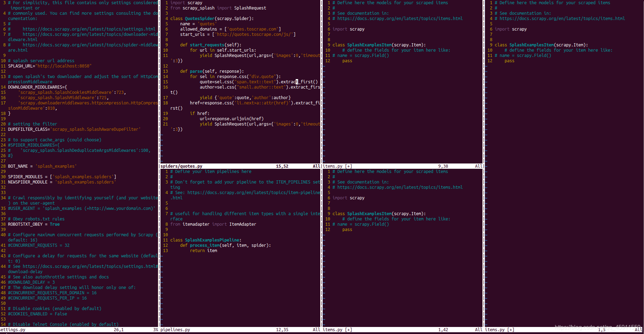Click '# splash server url address' comment
This screenshot has width=644, height=334.
(41, 61)
